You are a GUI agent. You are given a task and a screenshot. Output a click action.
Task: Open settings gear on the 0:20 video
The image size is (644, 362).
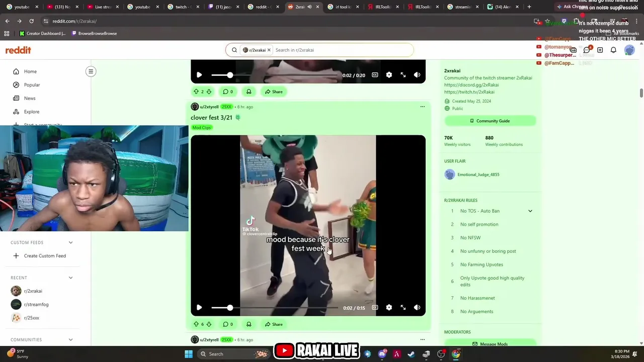(389, 75)
